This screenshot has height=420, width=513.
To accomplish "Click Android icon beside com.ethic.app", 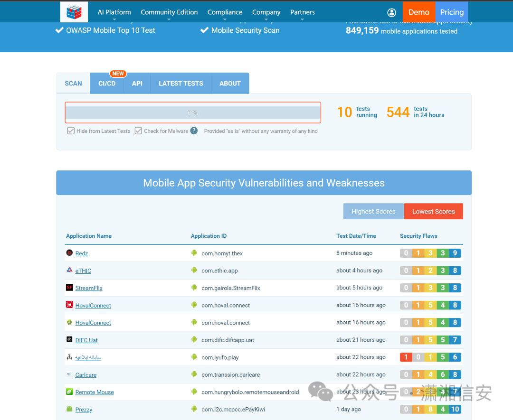I will pyautogui.click(x=194, y=270).
